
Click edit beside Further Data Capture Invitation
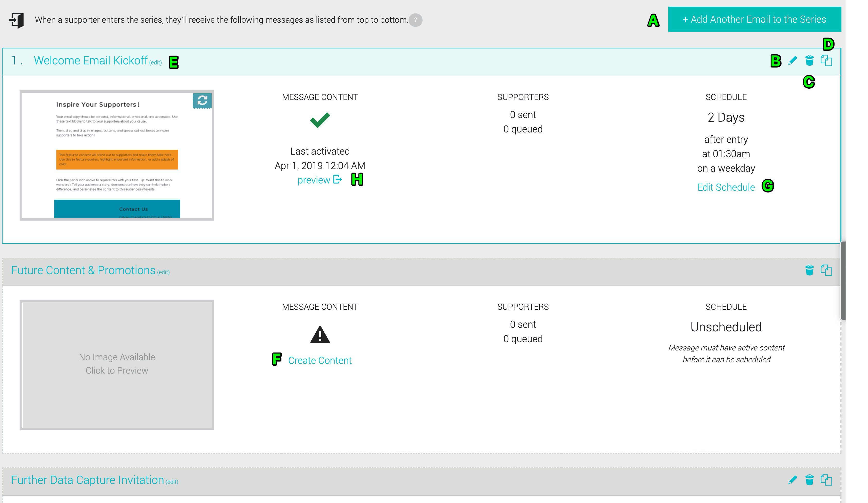(x=172, y=482)
